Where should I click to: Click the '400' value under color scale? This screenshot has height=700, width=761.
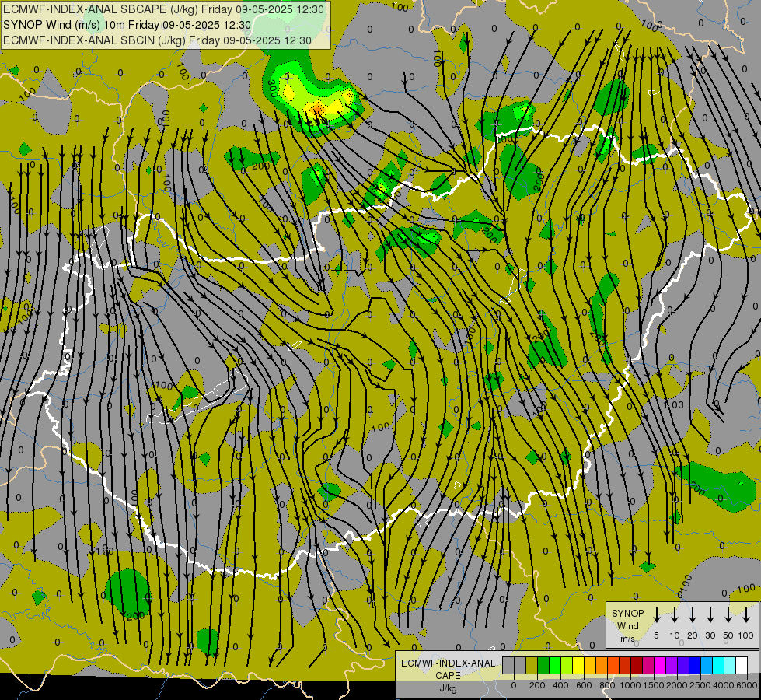(560, 685)
